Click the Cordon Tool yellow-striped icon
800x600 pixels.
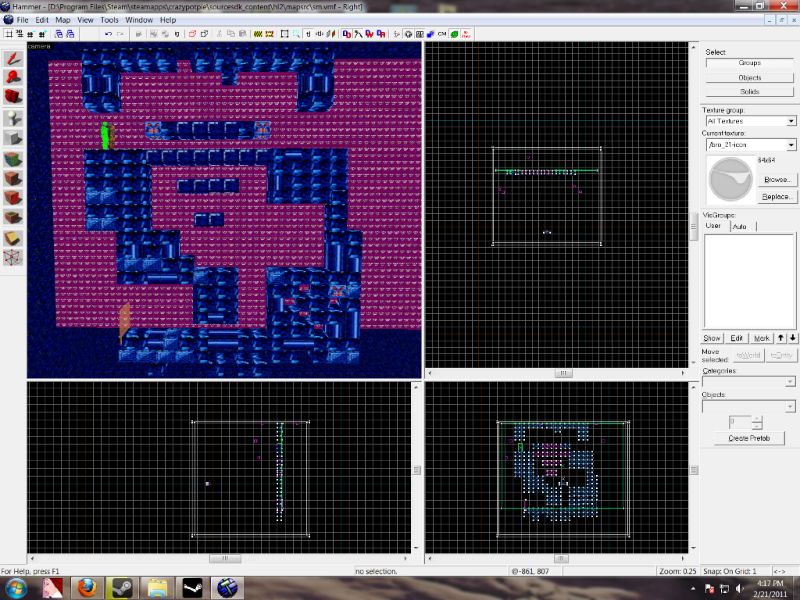tap(258, 34)
